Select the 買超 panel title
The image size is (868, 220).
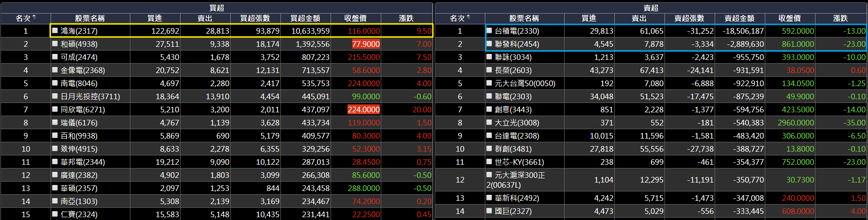click(217, 7)
